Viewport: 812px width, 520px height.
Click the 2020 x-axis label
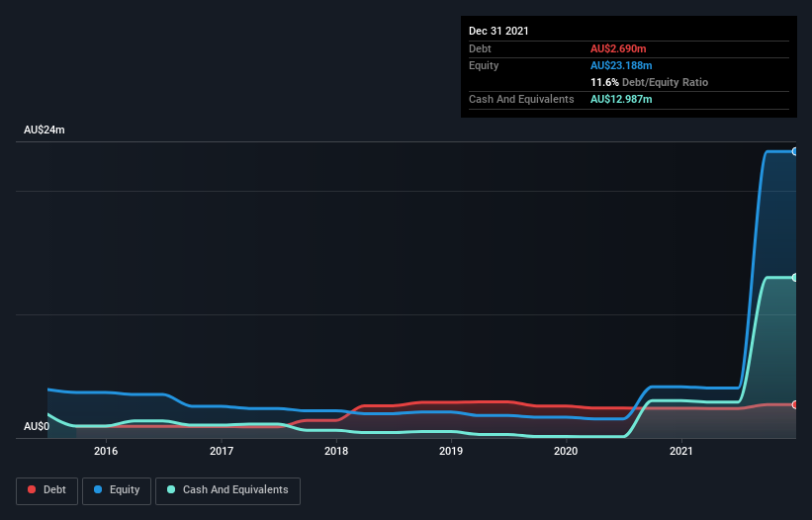pyautogui.click(x=566, y=451)
